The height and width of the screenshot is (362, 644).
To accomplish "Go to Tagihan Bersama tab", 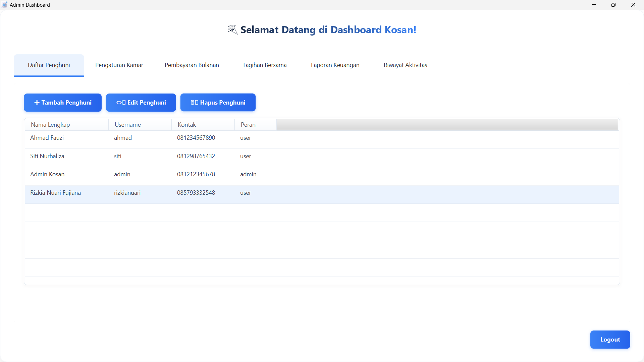I will (x=264, y=65).
